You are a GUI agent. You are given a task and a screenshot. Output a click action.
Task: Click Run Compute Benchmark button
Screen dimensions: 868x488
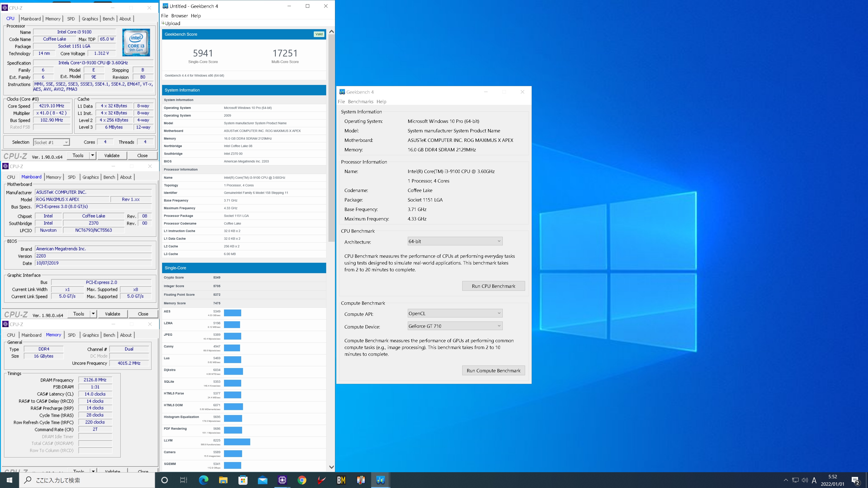coord(493,371)
